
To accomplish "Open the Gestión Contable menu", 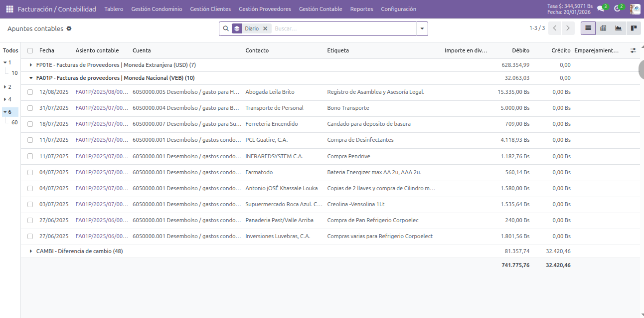I will (x=320, y=9).
